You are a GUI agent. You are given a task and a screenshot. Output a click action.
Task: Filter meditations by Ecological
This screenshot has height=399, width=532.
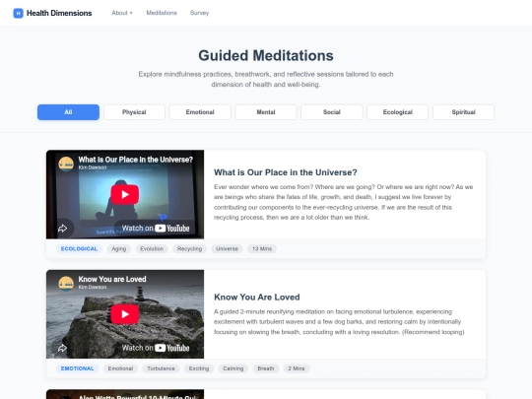click(x=398, y=112)
